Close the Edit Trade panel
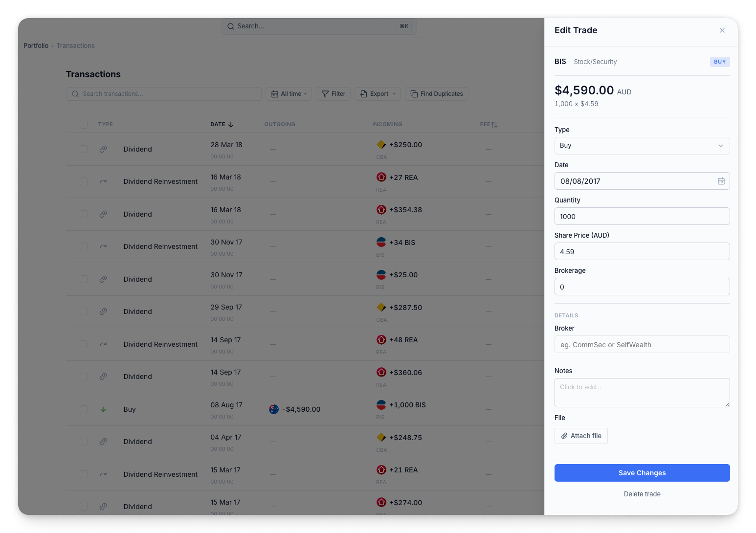 [x=722, y=30]
